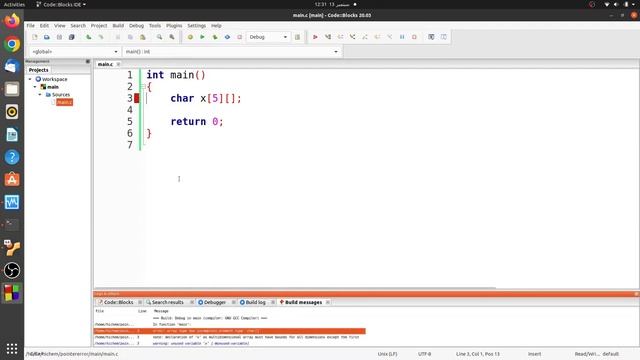Stop the debugger with red square

(x=414, y=37)
